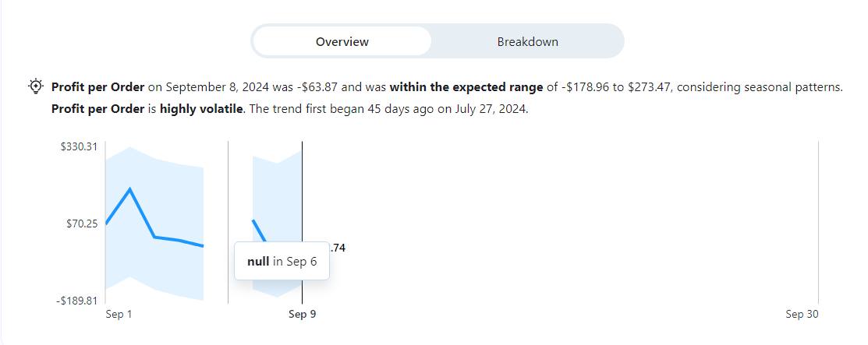Click the "null in Sep 6" tooltip
The image size is (868, 345).
coord(282,262)
